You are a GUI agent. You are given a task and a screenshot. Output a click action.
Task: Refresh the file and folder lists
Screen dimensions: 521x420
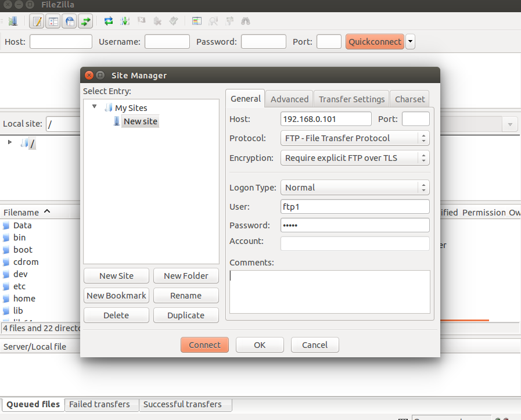(x=108, y=21)
